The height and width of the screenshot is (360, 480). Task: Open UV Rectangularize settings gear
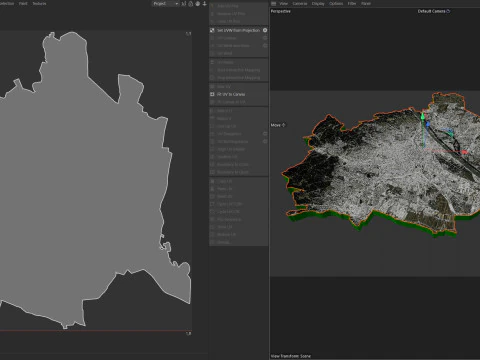[265, 142]
